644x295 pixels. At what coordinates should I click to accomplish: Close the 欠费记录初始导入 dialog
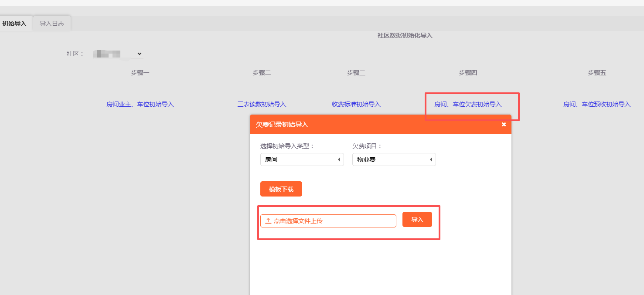pyautogui.click(x=504, y=125)
